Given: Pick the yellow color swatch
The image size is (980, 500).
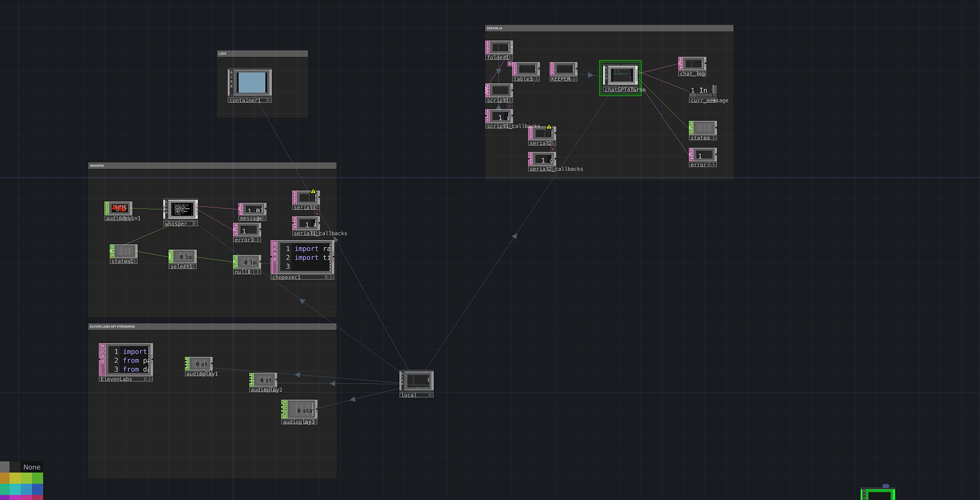Looking at the screenshot, I should [15, 478].
